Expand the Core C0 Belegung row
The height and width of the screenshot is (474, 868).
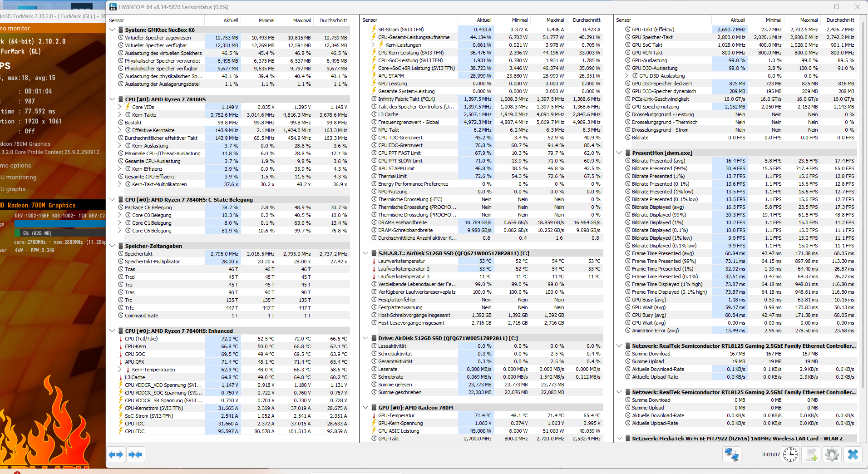tap(120, 215)
